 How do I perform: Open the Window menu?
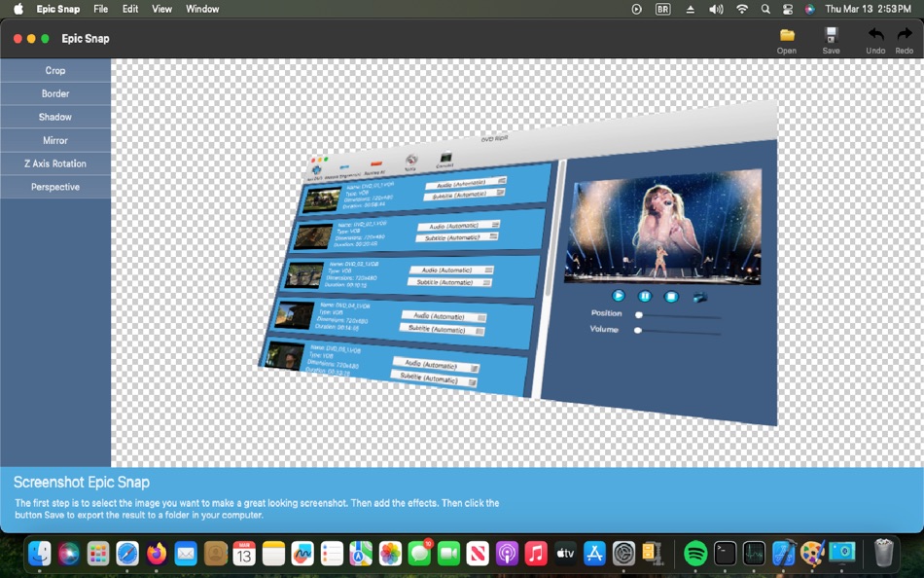click(x=201, y=9)
